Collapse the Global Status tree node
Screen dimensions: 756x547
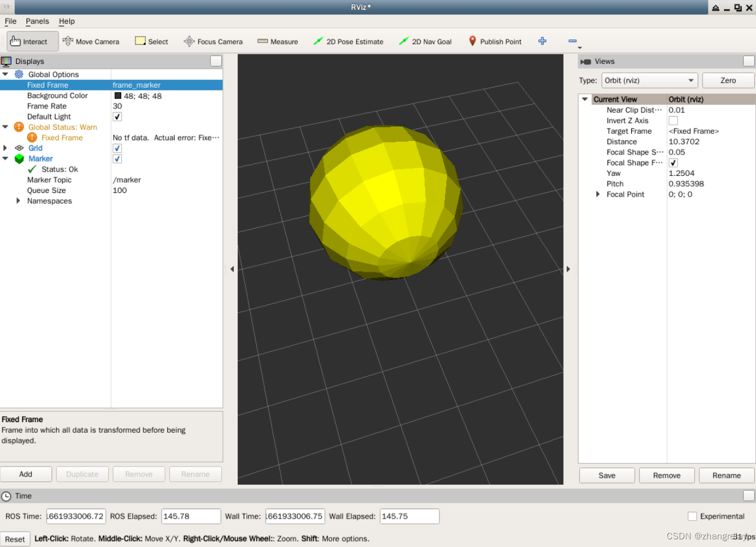[5, 127]
